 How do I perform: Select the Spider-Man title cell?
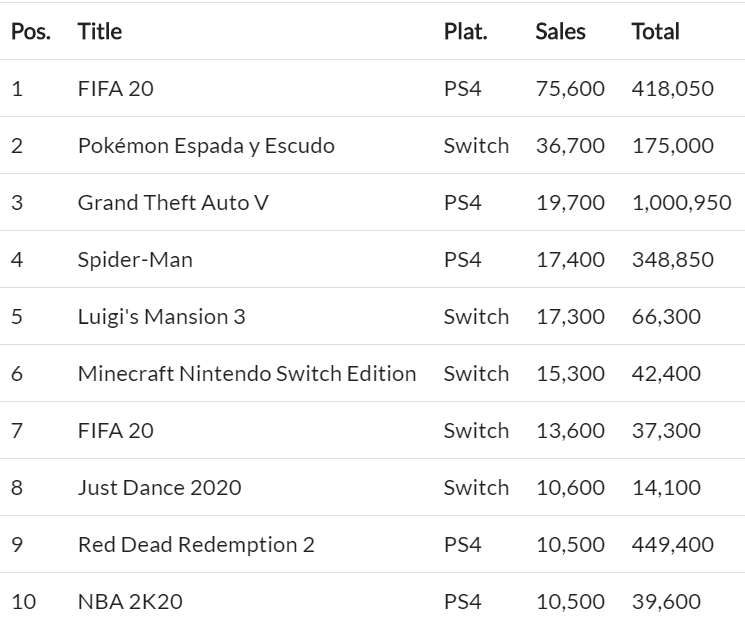point(135,260)
